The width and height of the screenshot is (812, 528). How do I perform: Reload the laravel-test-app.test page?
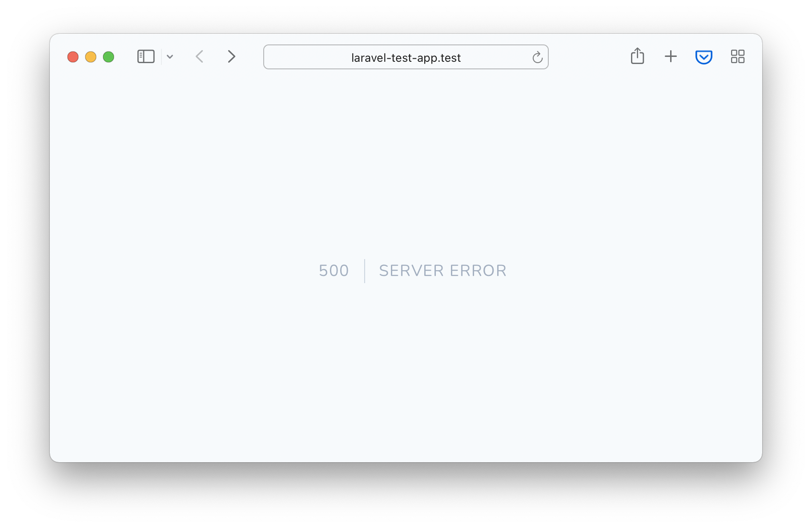tap(537, 57)
